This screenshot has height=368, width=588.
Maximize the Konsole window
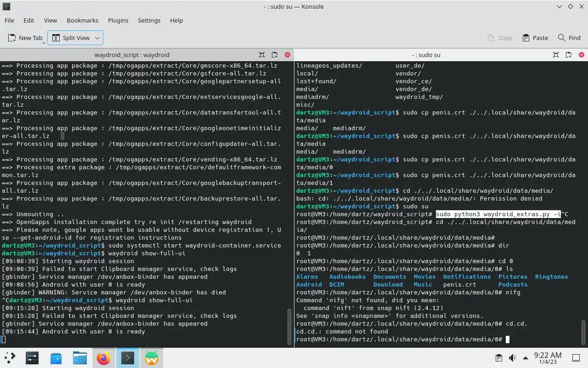point(571,6)
